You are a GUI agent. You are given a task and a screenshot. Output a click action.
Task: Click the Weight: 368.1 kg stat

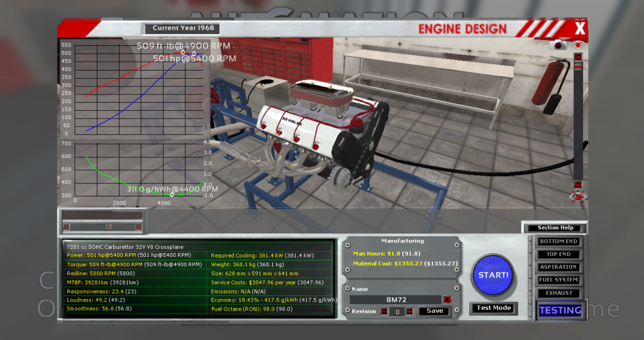[247, 264]
